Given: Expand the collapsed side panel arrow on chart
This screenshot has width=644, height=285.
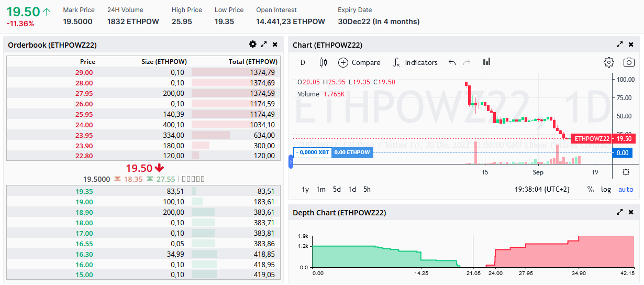Looking at the screenshot, I should (291, 162).
